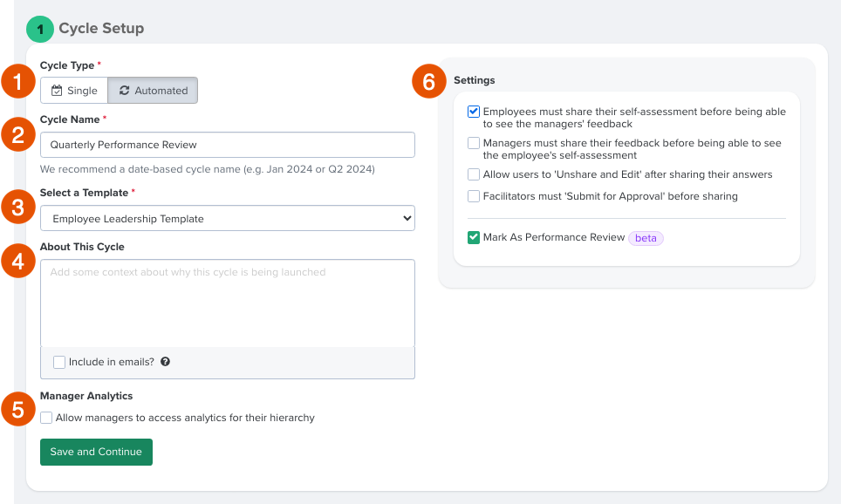
Task: Enable 'Managers must share their feedback' setting
Action: click(473, 142)
